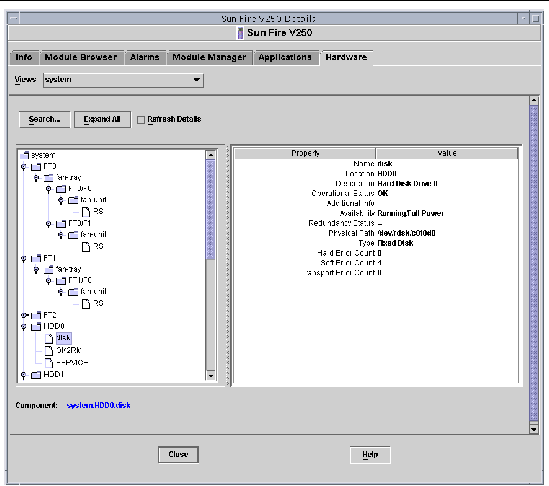Click the HDD0 folder icon
549x486 pixels.
tap(36, 326)
